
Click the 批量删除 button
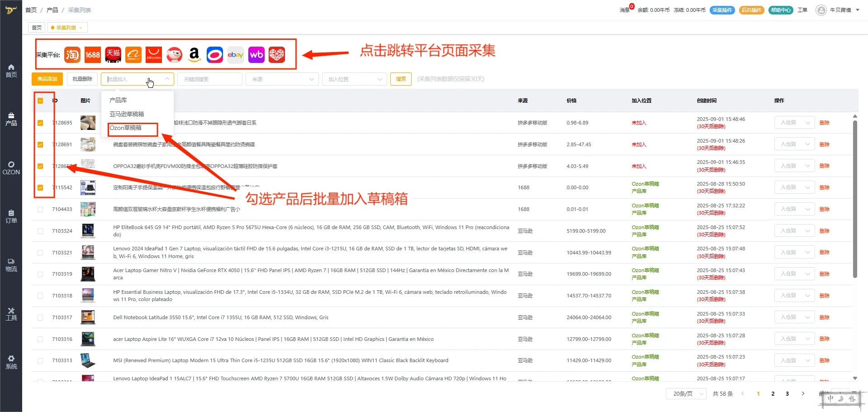82,79
